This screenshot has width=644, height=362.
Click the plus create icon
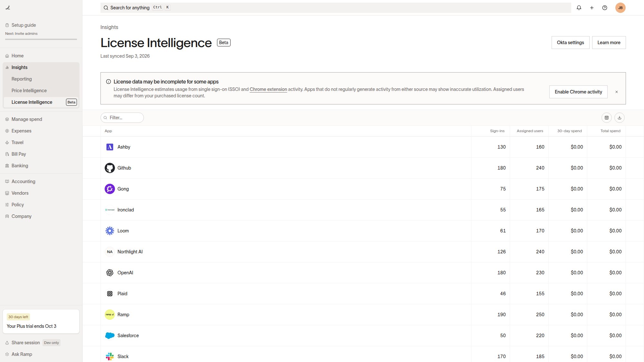point(592,8)
